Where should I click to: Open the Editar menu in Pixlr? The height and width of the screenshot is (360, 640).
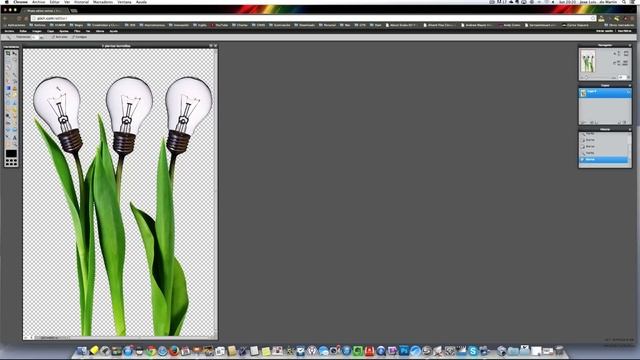[x=23, y=31]
